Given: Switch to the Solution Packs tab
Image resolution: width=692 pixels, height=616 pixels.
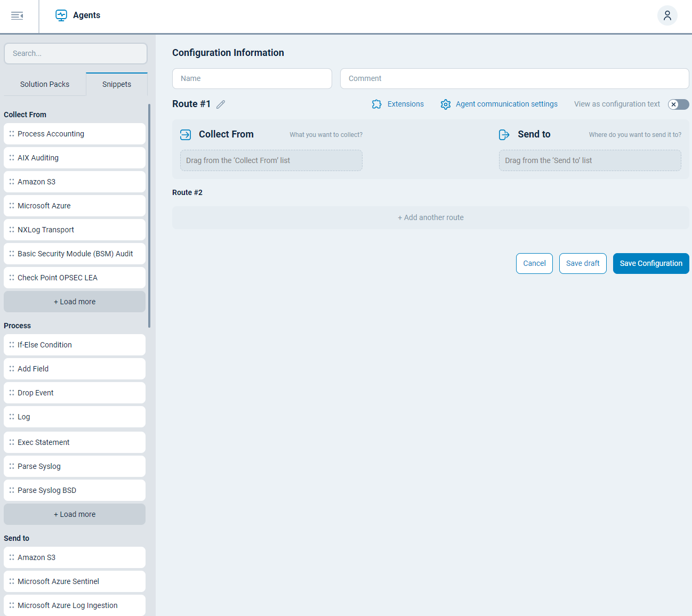Looking at the screenshot, I should (x=44, y=84).
